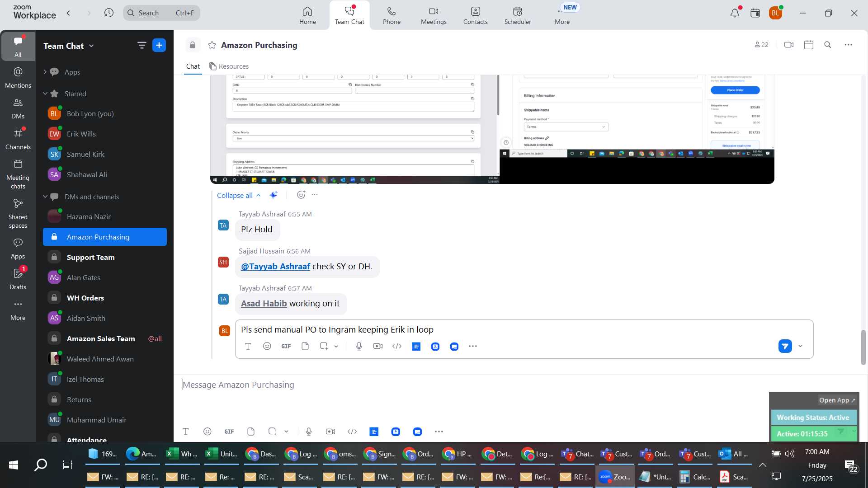Open the WH Orders channel
Viewport: 868px width, 488px height.
pyautogui.click(x=105, y=298)
